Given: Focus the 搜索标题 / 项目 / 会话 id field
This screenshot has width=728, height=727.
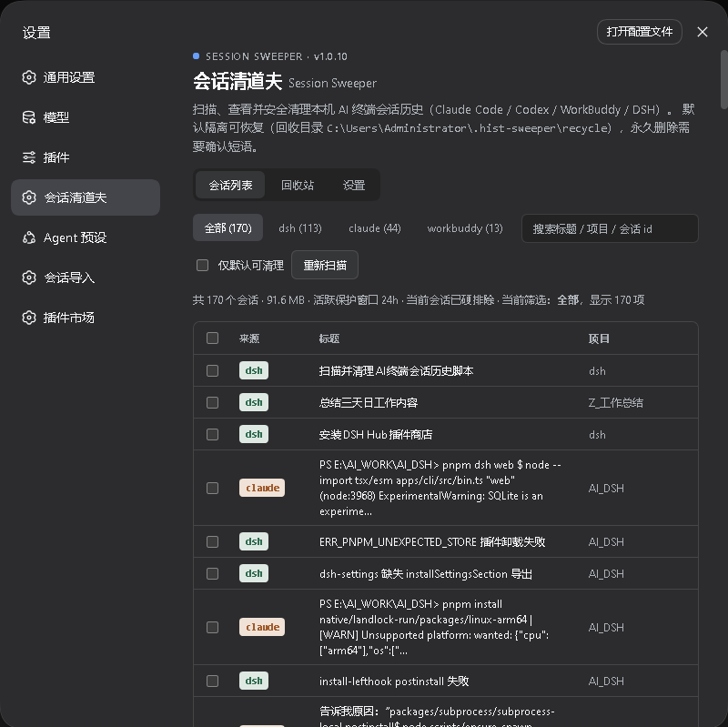Looking at the screenshot, I should click(610, 228).
